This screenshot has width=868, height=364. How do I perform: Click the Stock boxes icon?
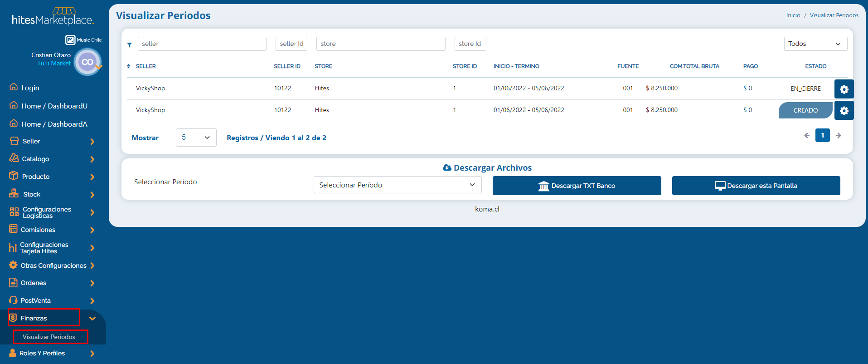click(x=14, y=194)
